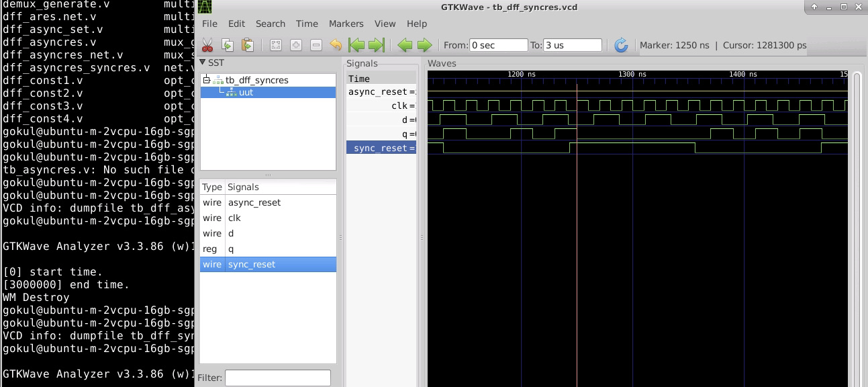Select the q reg signal entry
This screenshot has height=387, width=868.
click(x=230, y=249)
